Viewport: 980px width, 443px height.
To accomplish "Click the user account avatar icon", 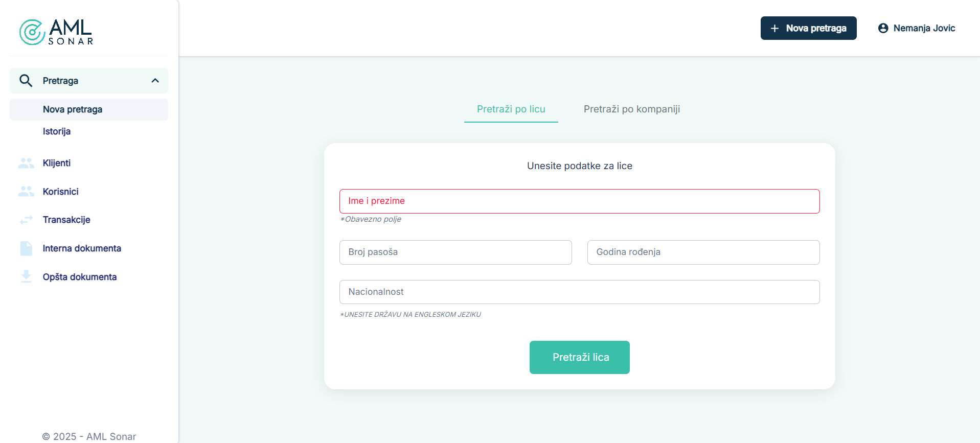I will click(883, 28).
